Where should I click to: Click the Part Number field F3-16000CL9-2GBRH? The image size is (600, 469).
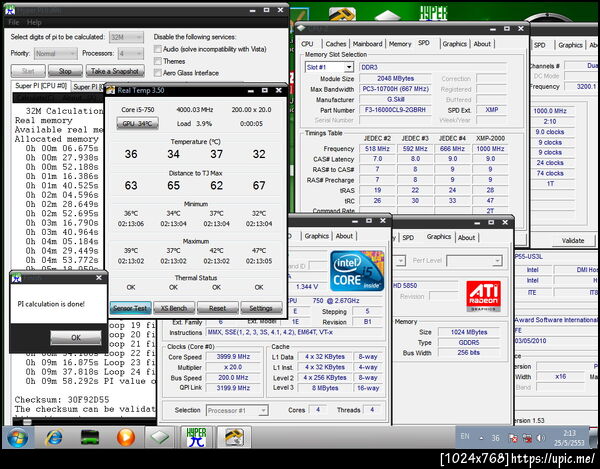(x=395, y=110)
